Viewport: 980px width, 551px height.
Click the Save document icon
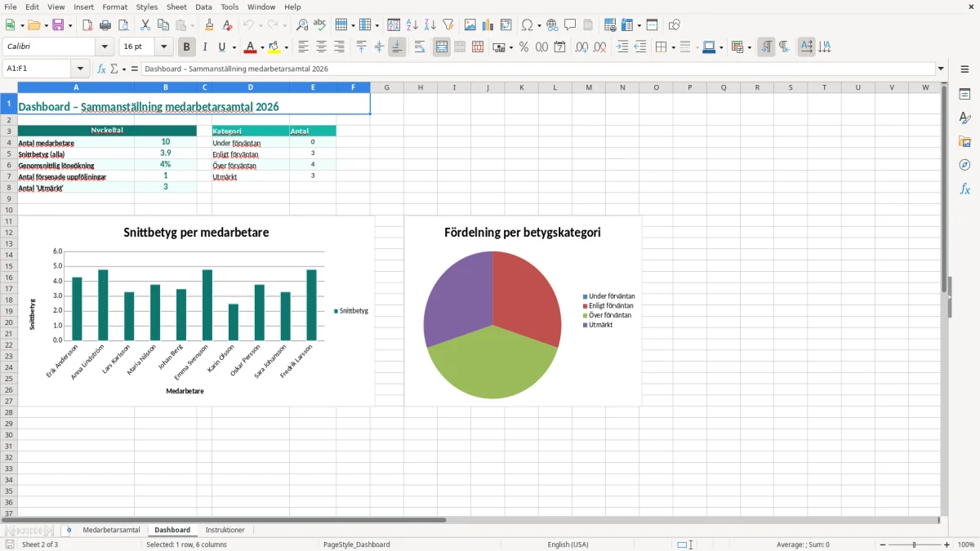click(x=58, y=25)
